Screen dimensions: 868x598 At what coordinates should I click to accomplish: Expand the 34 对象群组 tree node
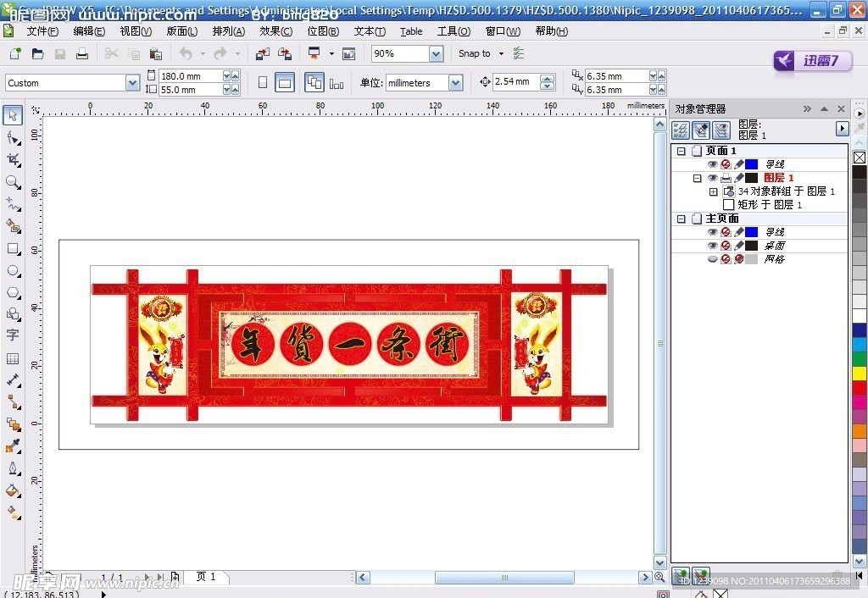pos(713,192)
